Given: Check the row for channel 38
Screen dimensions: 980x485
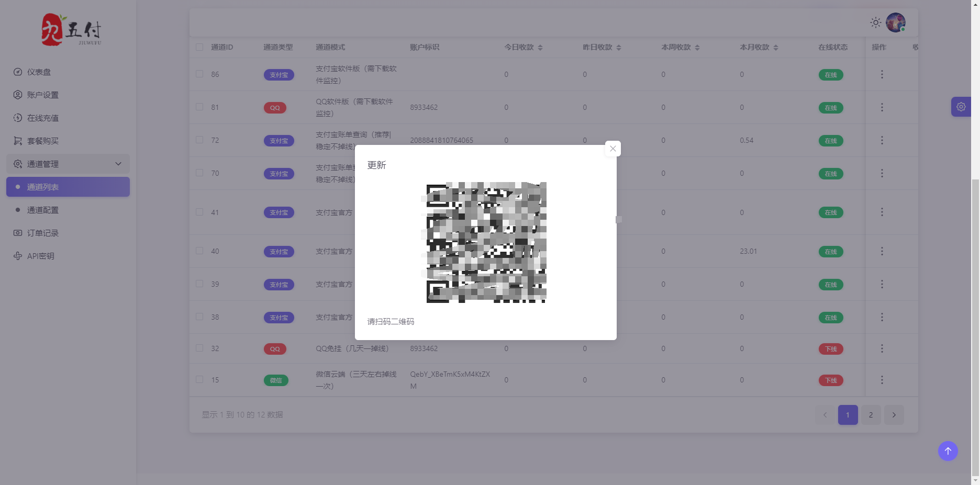Looking at the screenshot, I should tap(199, 317).
